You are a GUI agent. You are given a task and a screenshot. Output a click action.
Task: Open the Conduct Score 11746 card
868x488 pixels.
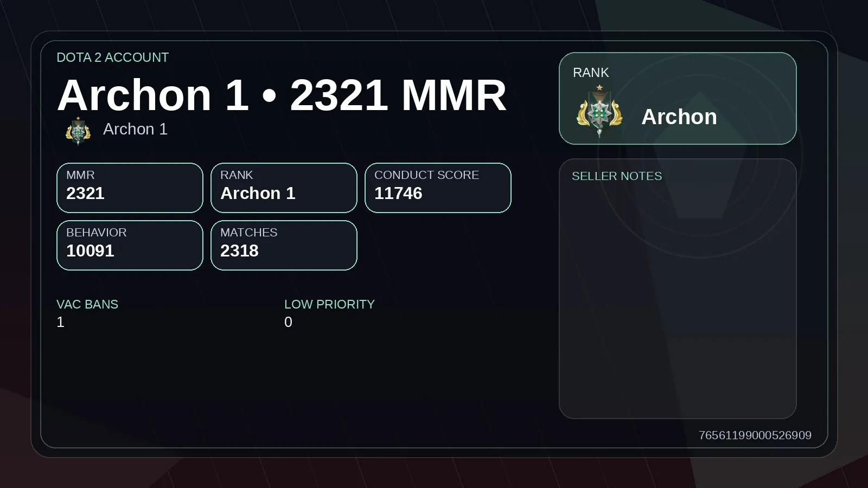tap(438, 188)
